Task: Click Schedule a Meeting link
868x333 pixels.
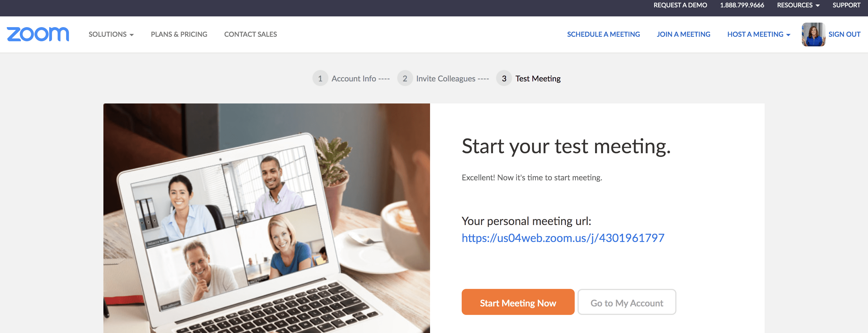Action: click(x=603, y=34)
